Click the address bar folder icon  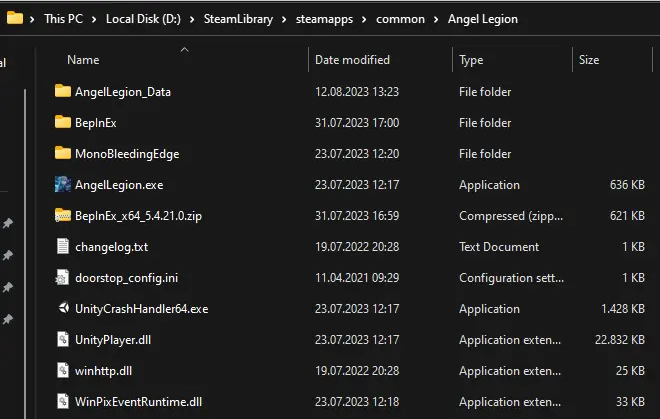[x=15, y=18]
